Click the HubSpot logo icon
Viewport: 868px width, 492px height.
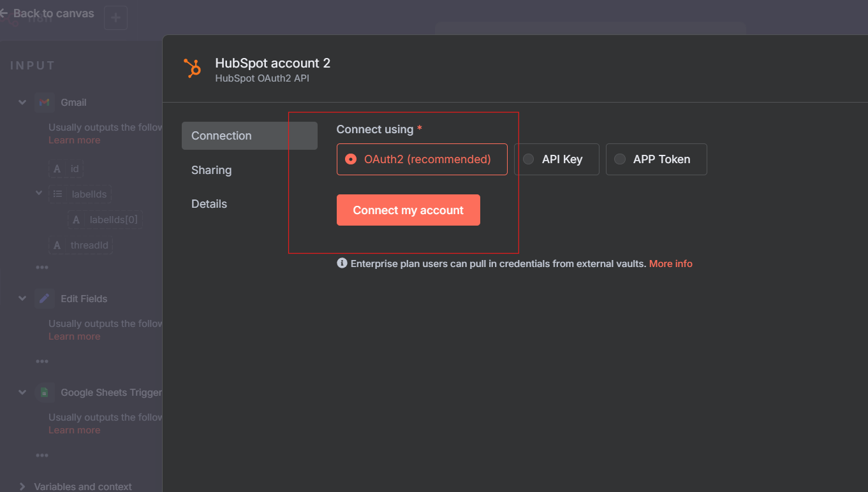(193, 68)
